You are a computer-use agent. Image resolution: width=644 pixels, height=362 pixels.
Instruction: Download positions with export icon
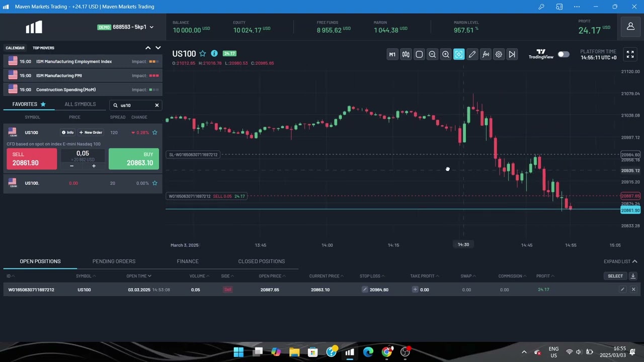[633, 276]
